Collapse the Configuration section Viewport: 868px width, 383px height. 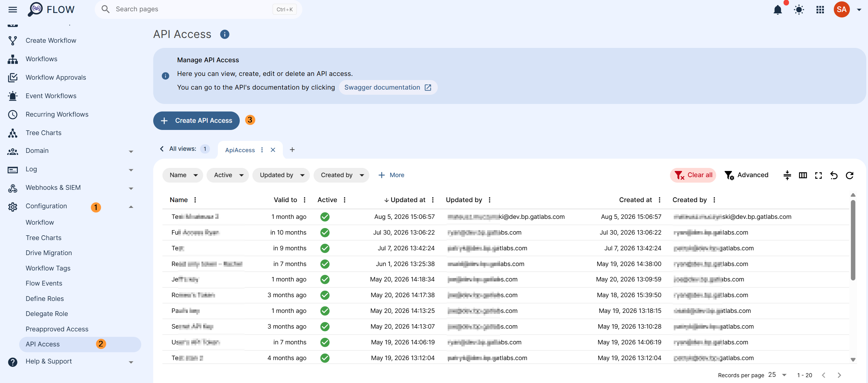click(x=131, y=207)
